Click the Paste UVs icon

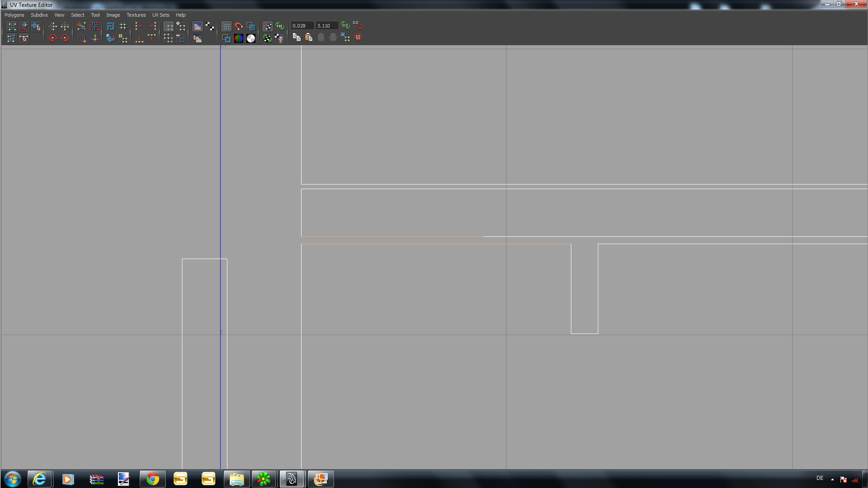pos(309,38)
